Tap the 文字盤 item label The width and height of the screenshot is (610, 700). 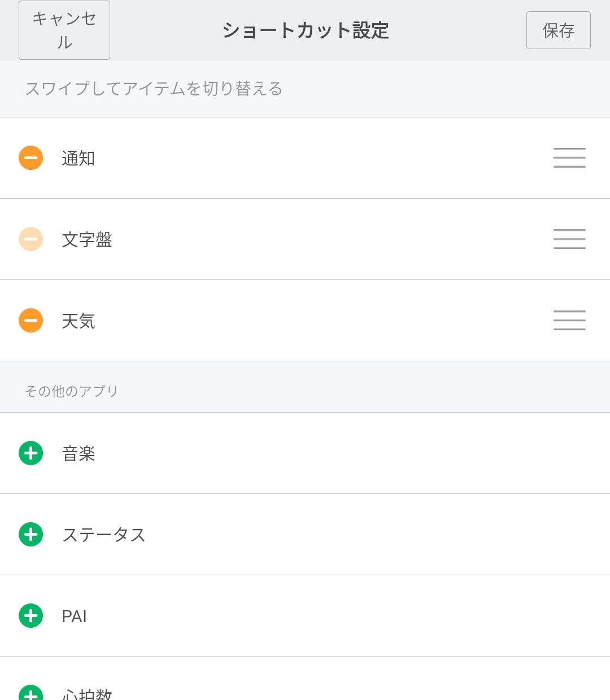click(x=87, y=240)
